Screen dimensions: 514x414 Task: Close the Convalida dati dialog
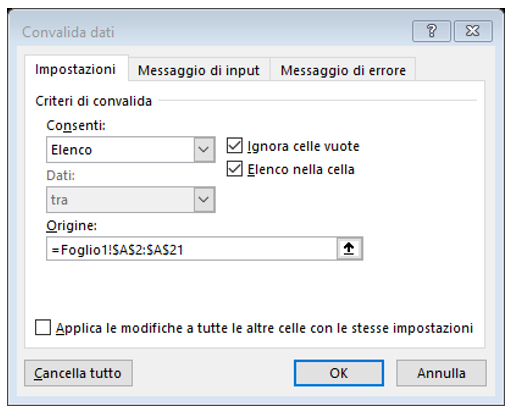[x=473, y=31]
